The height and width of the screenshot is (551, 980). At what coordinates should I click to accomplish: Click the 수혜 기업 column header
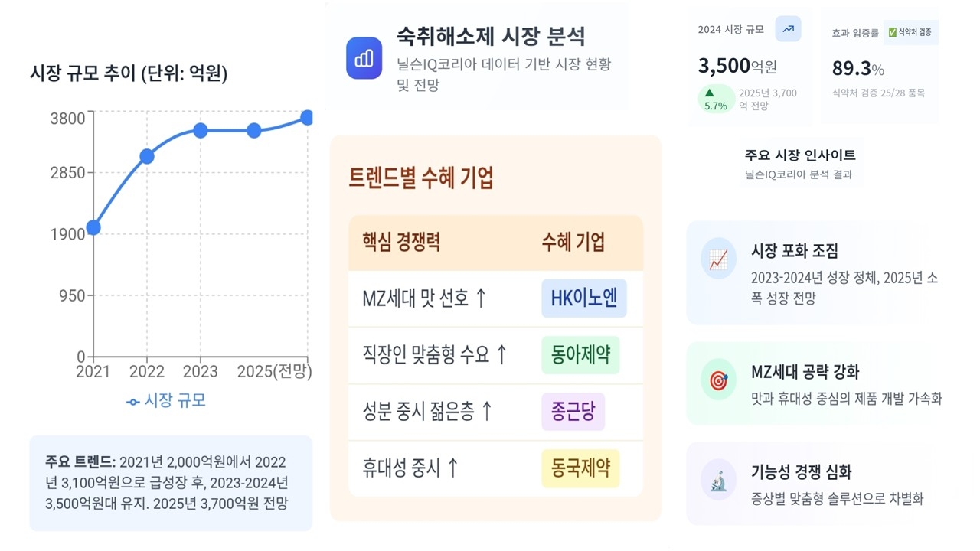pos(573,243)
